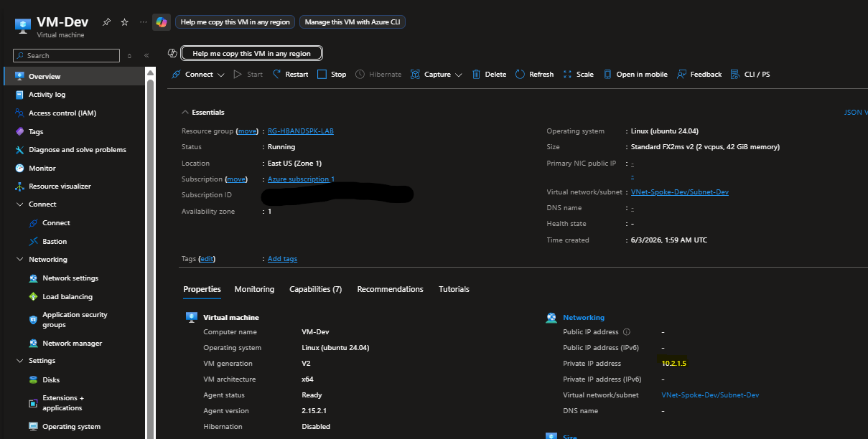Click the Agent version value 2.15.2.1

click(315, 411)
